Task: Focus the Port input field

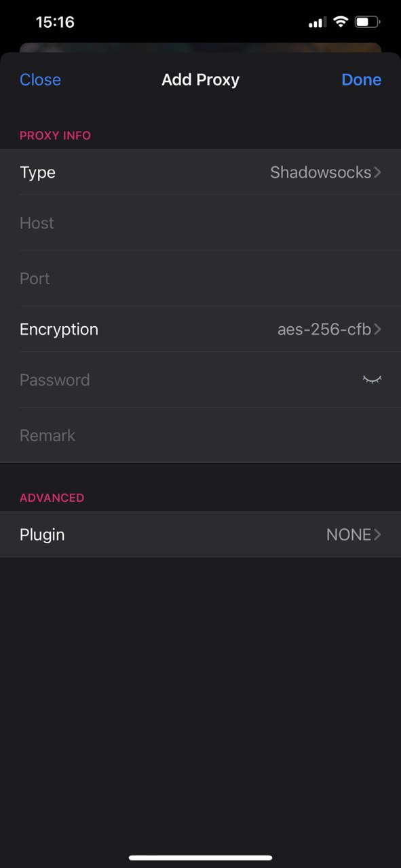Action: pos(200,279)
